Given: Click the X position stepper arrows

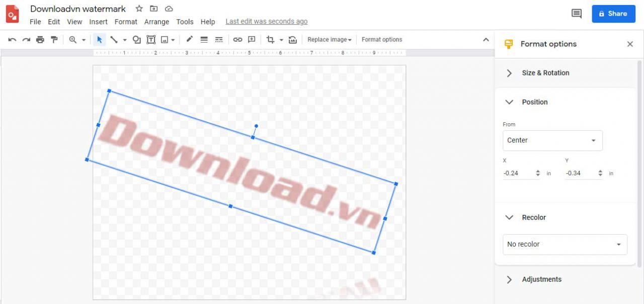Looking at the screenshot, I should coord(538,173).
